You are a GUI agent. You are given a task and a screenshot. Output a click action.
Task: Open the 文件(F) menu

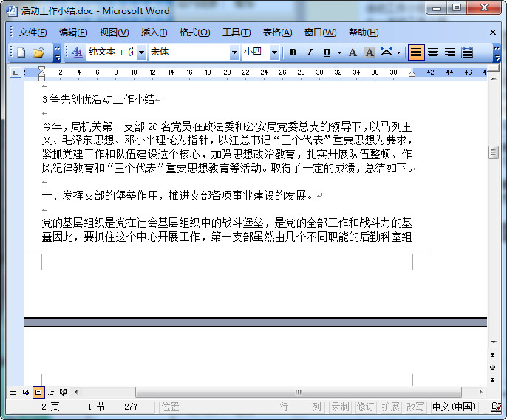[x=33, y=33]
